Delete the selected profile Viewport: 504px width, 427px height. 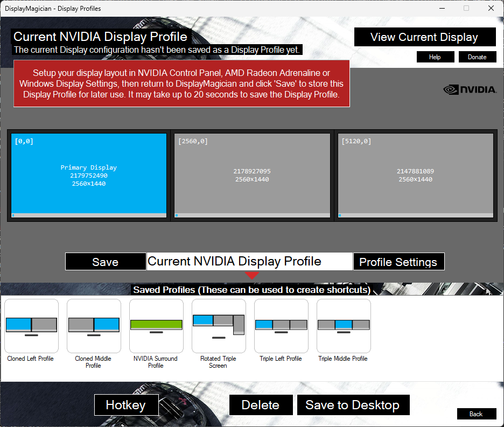pyautogui.click(x=261, y=405)
